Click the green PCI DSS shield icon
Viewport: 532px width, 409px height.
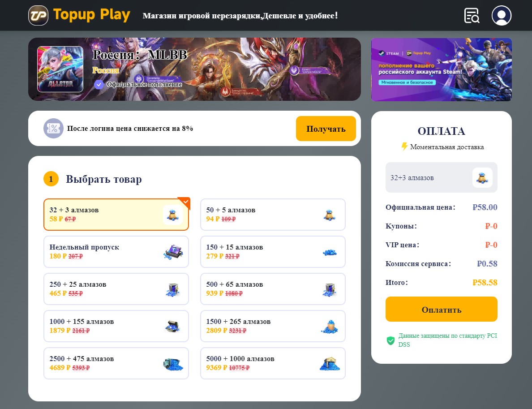point(390,340)
